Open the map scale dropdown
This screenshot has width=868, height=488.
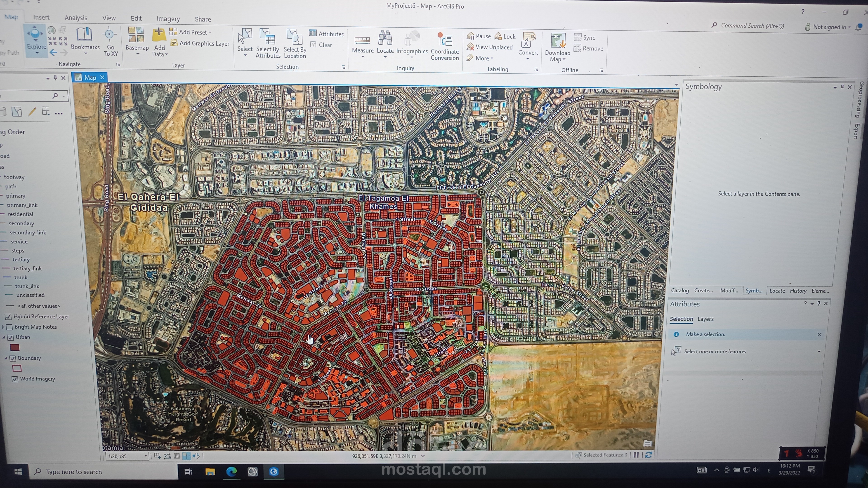tap(146, 456)
